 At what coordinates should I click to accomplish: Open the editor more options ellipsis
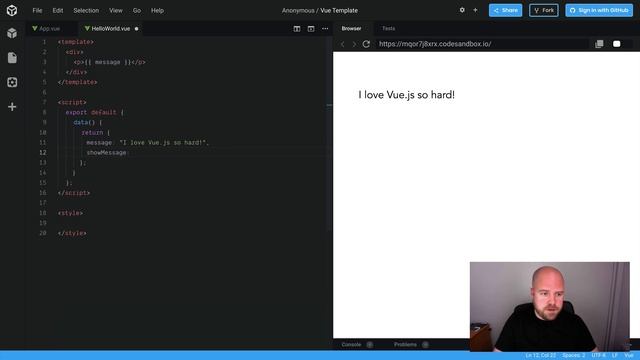(x=325, y=29)
